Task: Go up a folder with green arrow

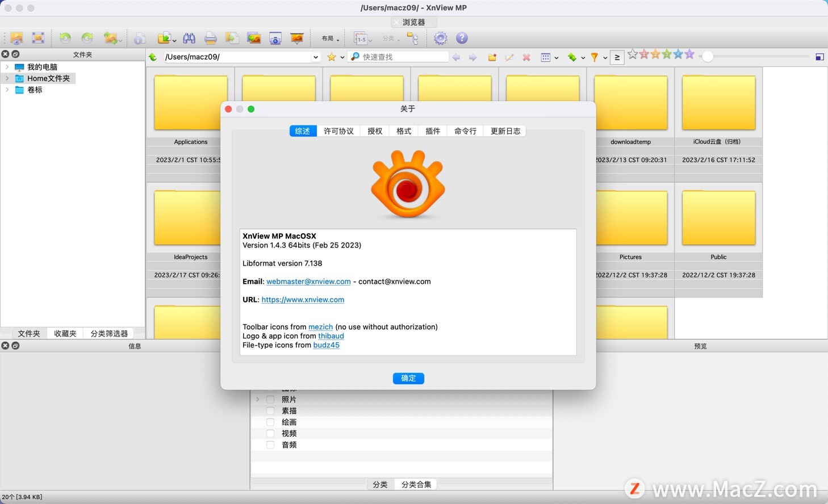Action: (153, 57)
